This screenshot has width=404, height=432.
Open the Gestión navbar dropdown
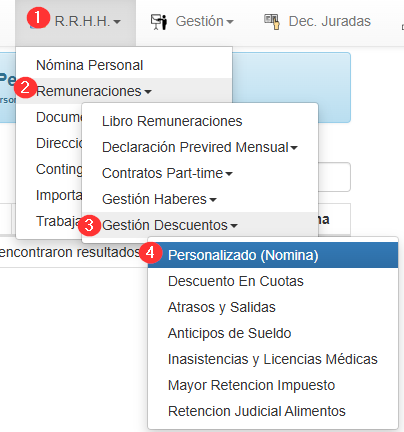click(192, 22)
